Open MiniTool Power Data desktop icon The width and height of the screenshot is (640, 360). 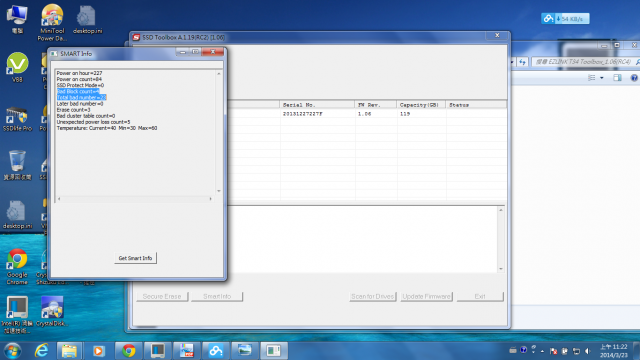click(x=52, y=22)
